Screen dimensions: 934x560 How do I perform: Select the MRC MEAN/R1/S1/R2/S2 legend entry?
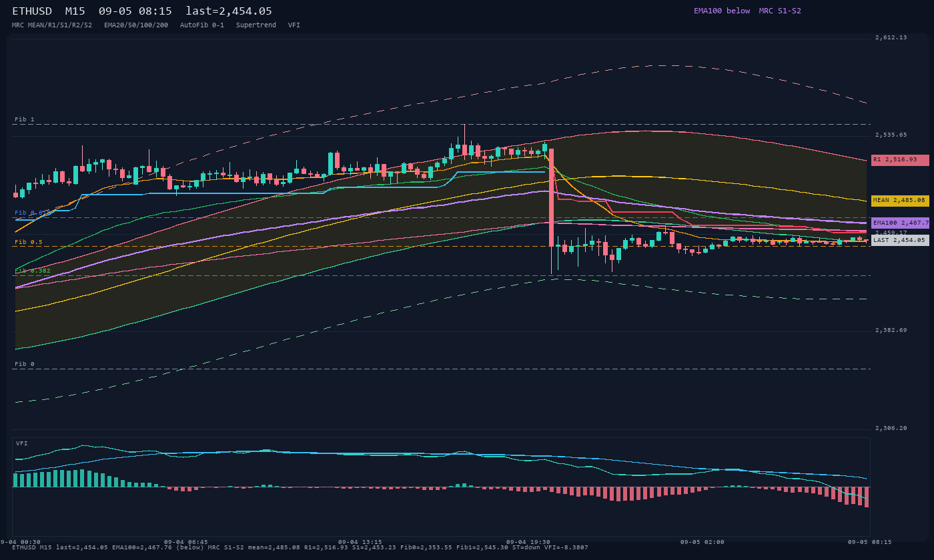click(x=52, y=25)
